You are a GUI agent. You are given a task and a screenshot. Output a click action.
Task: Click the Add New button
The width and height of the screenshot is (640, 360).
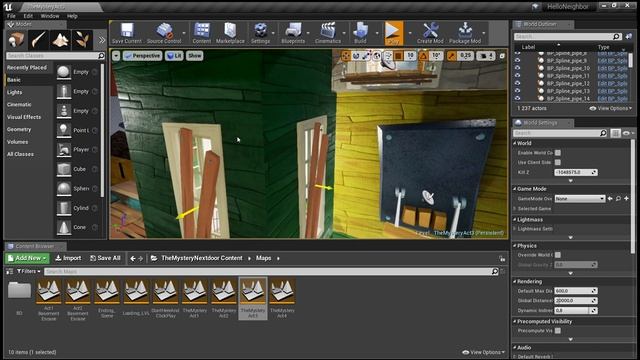point(27,258)
